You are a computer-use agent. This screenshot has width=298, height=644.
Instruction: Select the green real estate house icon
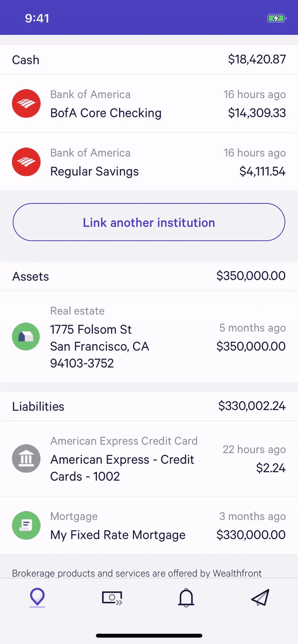25,336
